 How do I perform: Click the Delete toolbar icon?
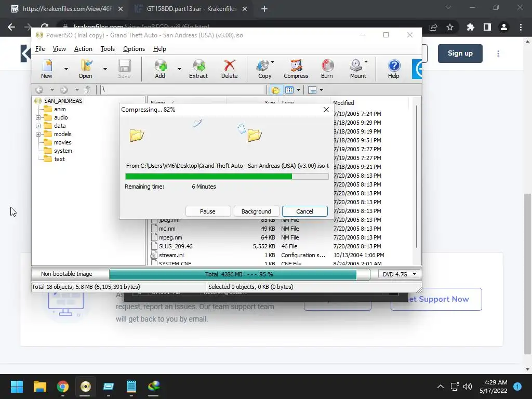229,69
